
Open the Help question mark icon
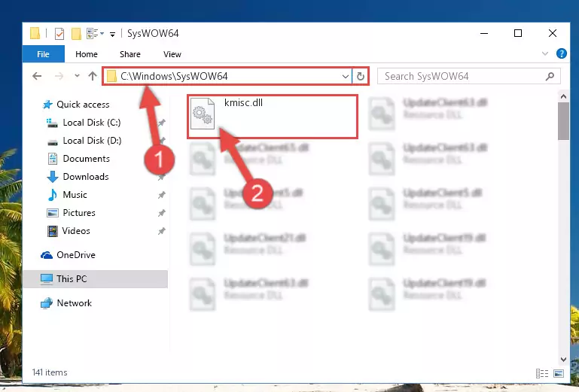pos(561,54)
